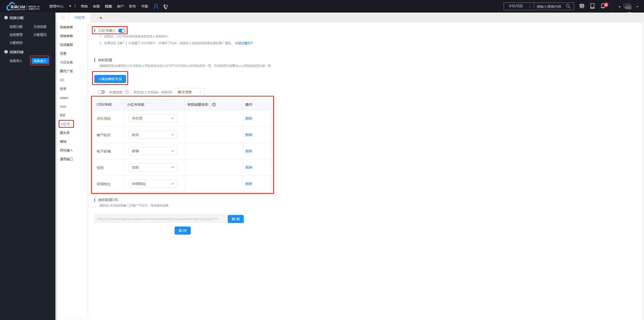644x320 pixels.
Task: Click the 复制 button next to URL
Action: click(x=235, y=219)
